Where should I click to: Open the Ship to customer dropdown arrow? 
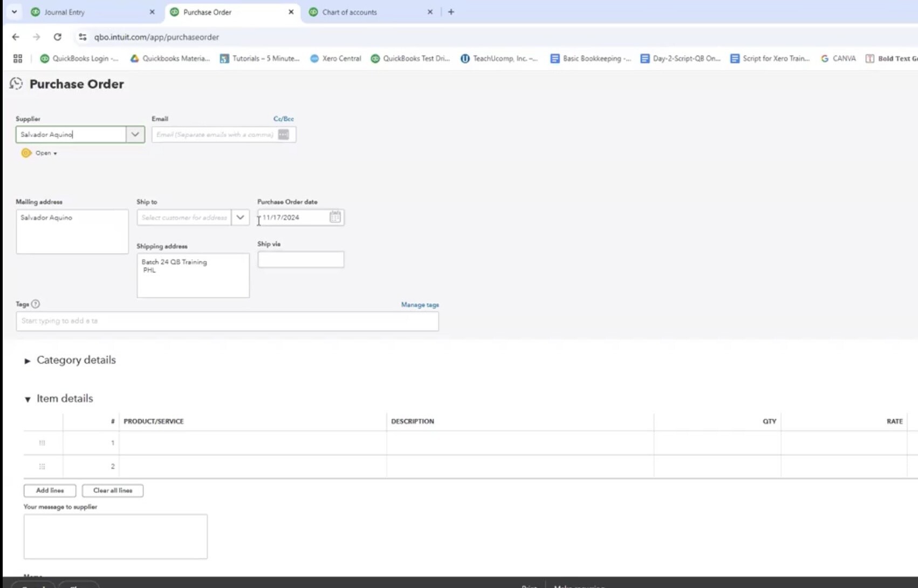point(240,217)
